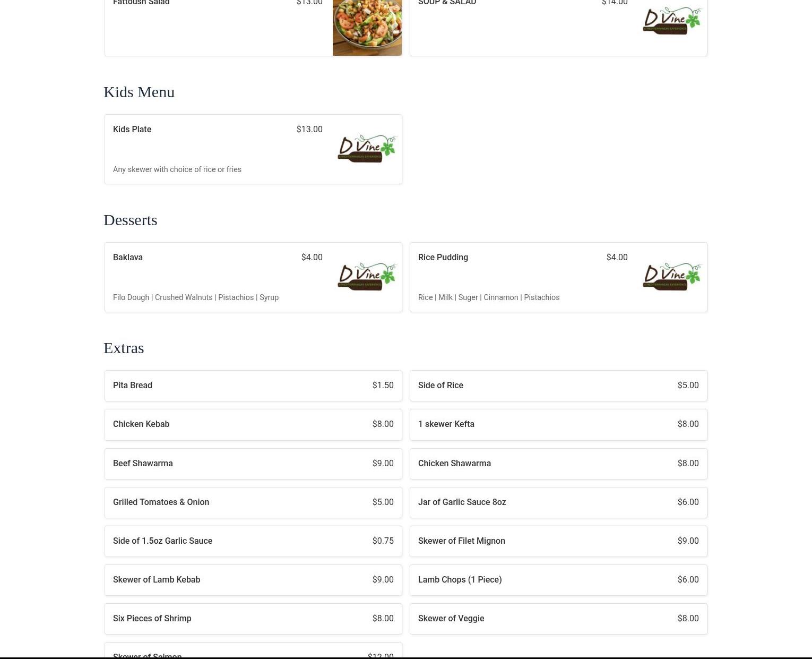812x659 pixels.
Task: Click the Baklava $4.00 price
Action: click(x=312, y=257)
